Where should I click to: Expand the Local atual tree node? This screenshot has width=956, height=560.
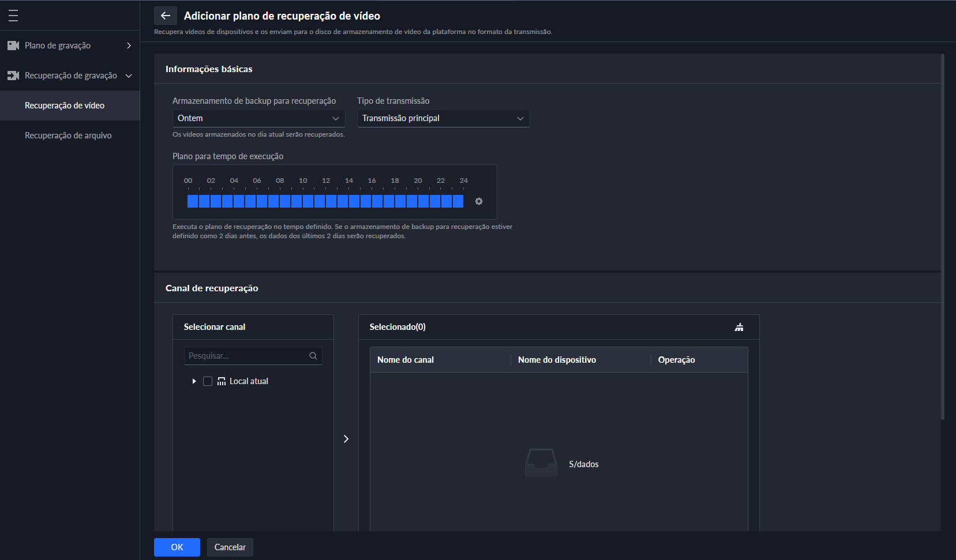[x=194, y=381]
